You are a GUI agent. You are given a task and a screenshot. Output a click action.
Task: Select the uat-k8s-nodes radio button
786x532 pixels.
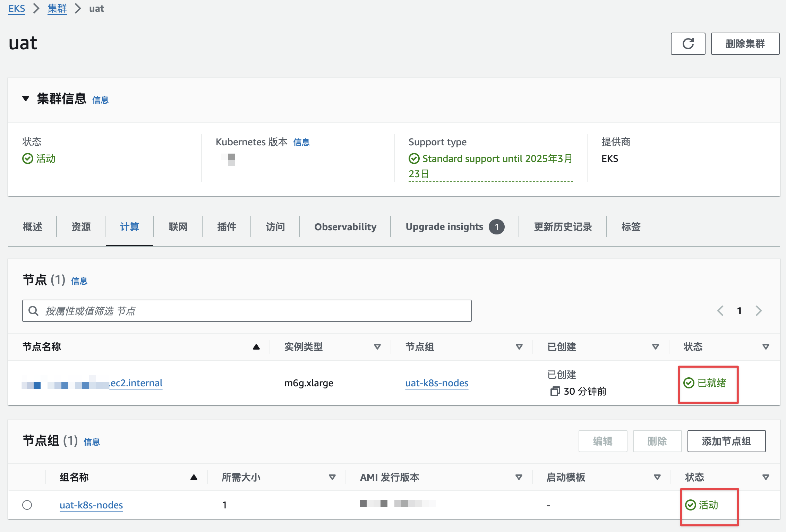coord(27,505)
